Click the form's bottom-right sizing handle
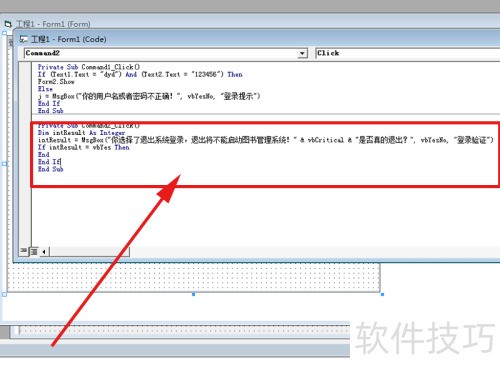The height and width of the screenshot is (375, 500). [382, 294]
